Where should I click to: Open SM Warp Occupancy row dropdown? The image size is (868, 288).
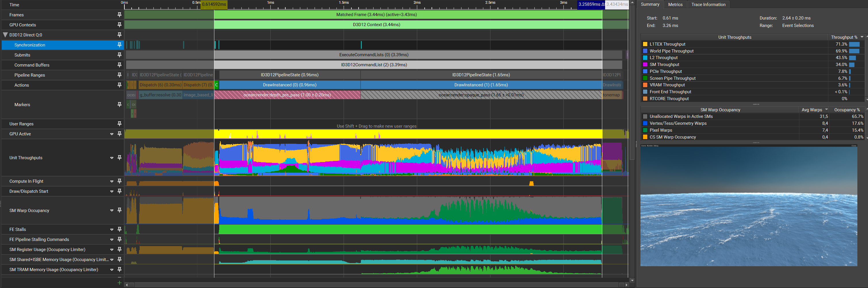[x=112, y=211]
